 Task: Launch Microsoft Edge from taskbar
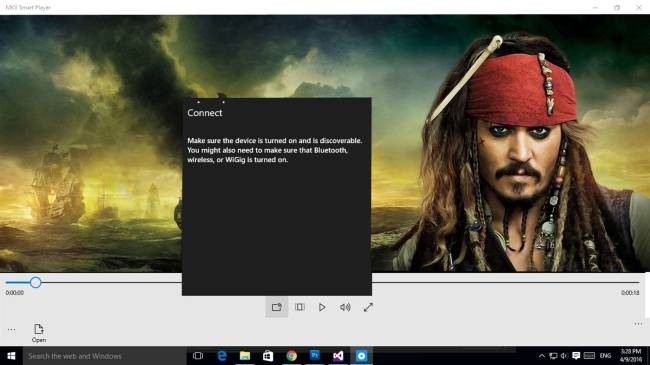(222, 356)
